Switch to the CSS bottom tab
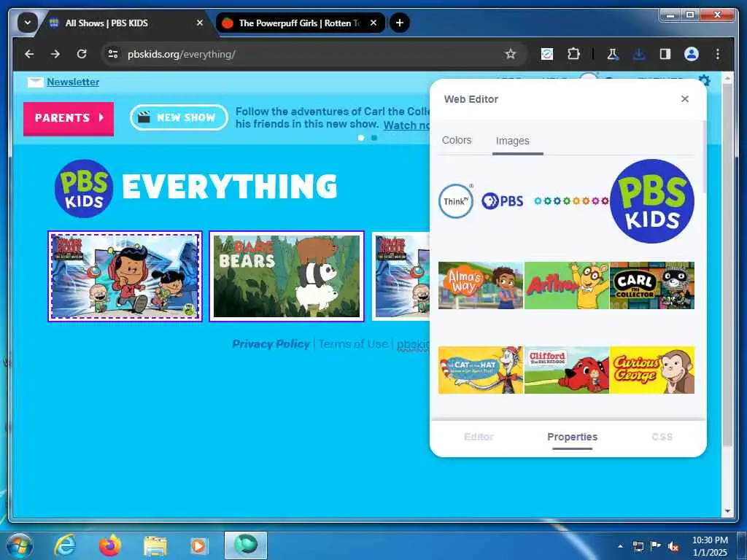 pos(662,437)
